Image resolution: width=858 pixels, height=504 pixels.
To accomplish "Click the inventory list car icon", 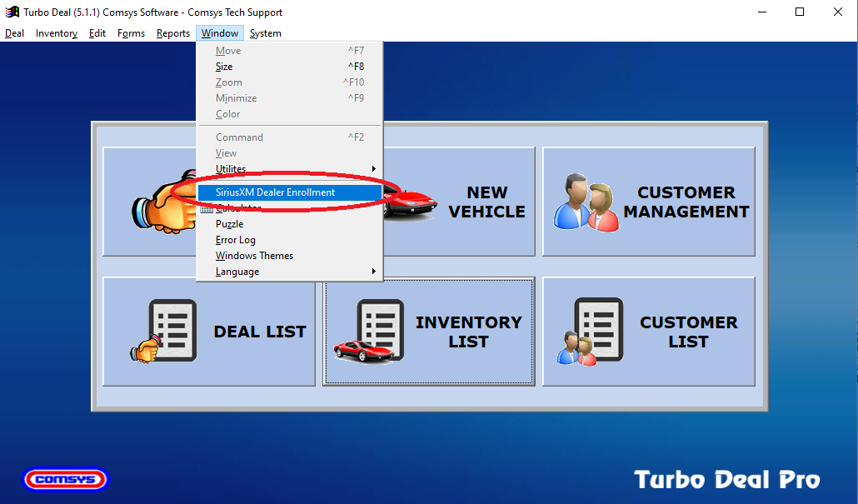I will 369,331.
